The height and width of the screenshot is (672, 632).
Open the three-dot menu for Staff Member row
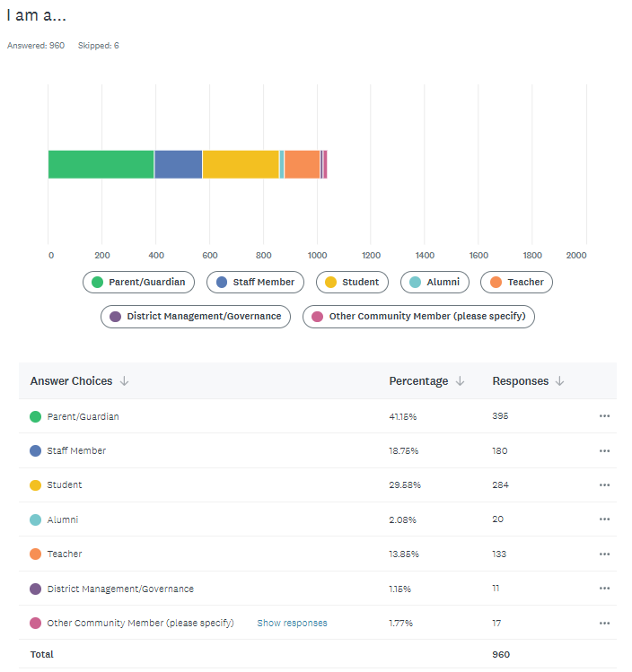604,450
